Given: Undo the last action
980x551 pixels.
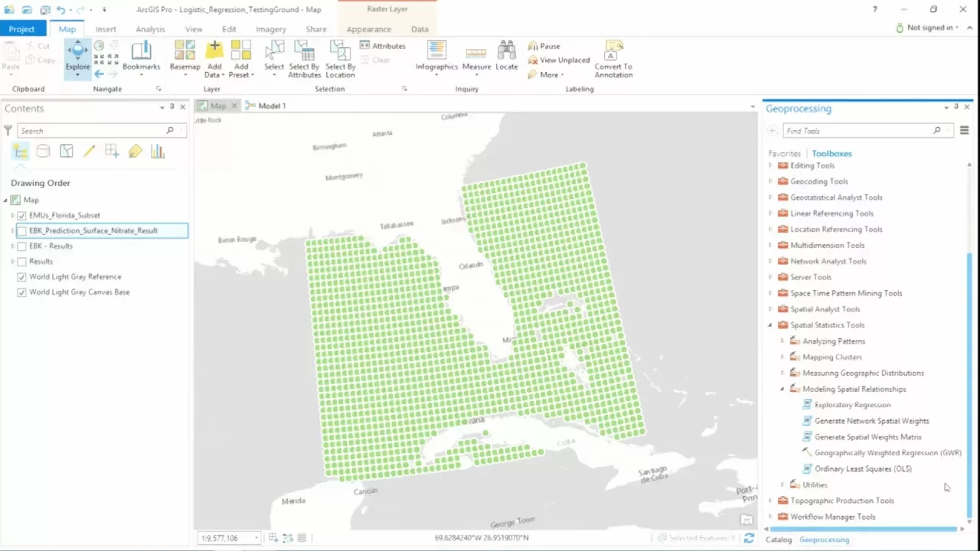Looking at the screenshot, I should click(60, 10).
